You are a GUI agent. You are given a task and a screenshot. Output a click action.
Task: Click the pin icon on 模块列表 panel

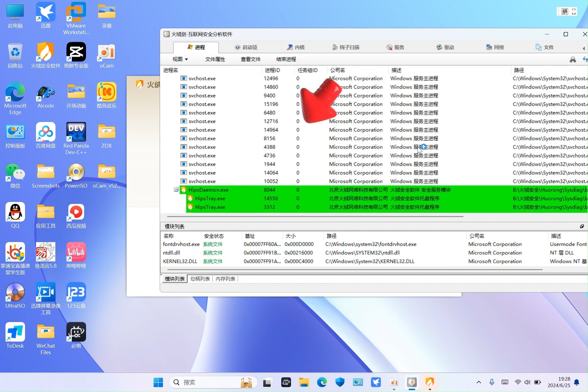pos(582,226)
